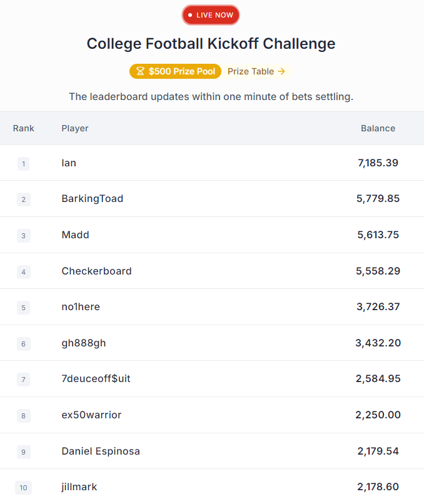This screenshot has height=504, width=424.
Task: Select rank 1 badge for Ian
Action: click(x=24, y=164)
